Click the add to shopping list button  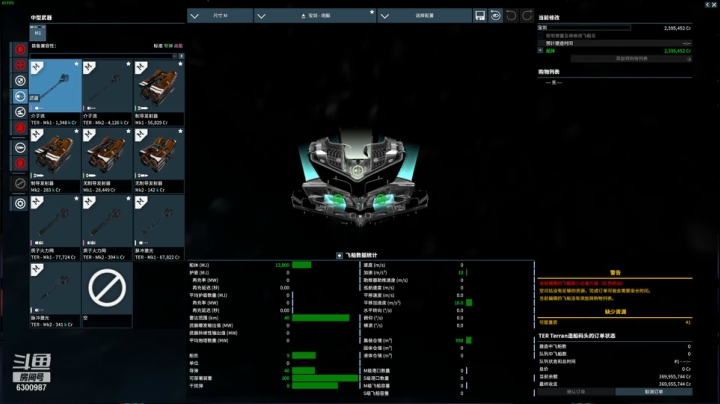pyautogui.click(x=631, y=59)
